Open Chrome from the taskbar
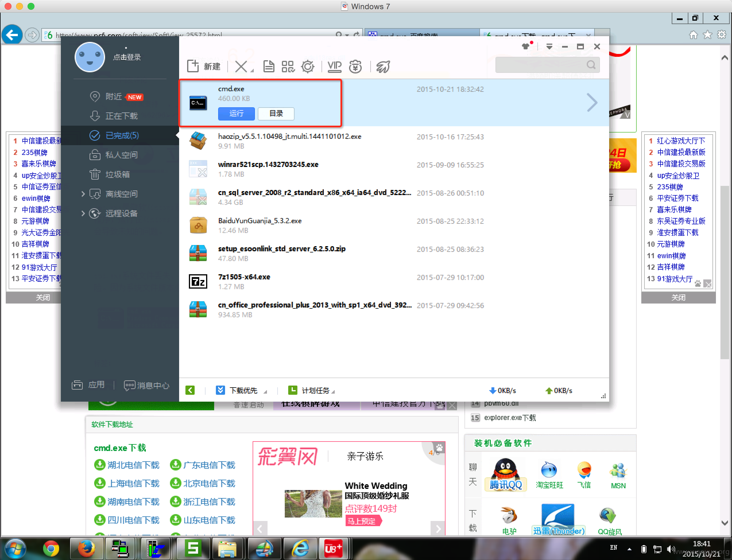 click(51, 549)
